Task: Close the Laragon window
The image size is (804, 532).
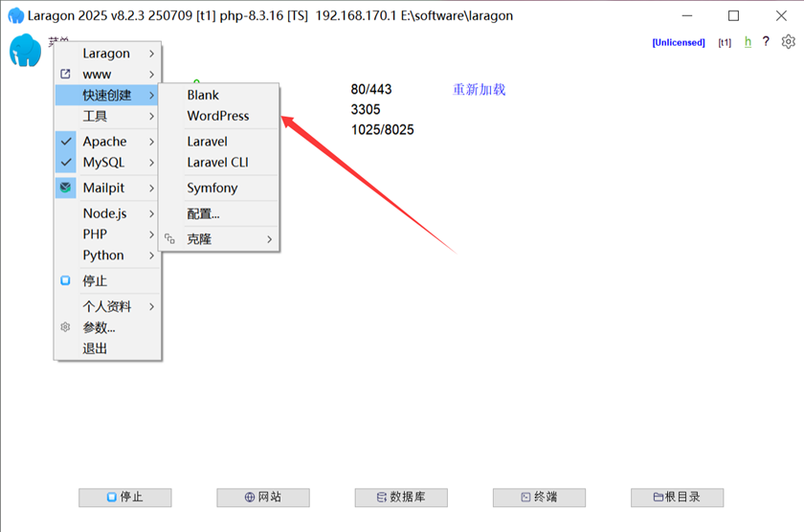Action: (781, 16)
